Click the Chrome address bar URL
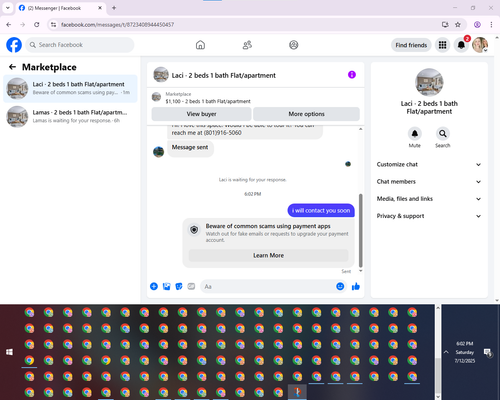500x400 pixels. coord(117,24)
